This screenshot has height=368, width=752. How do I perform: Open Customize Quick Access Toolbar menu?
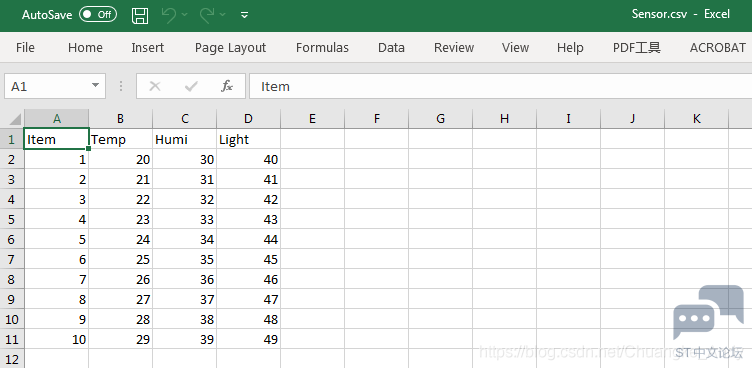244,15
